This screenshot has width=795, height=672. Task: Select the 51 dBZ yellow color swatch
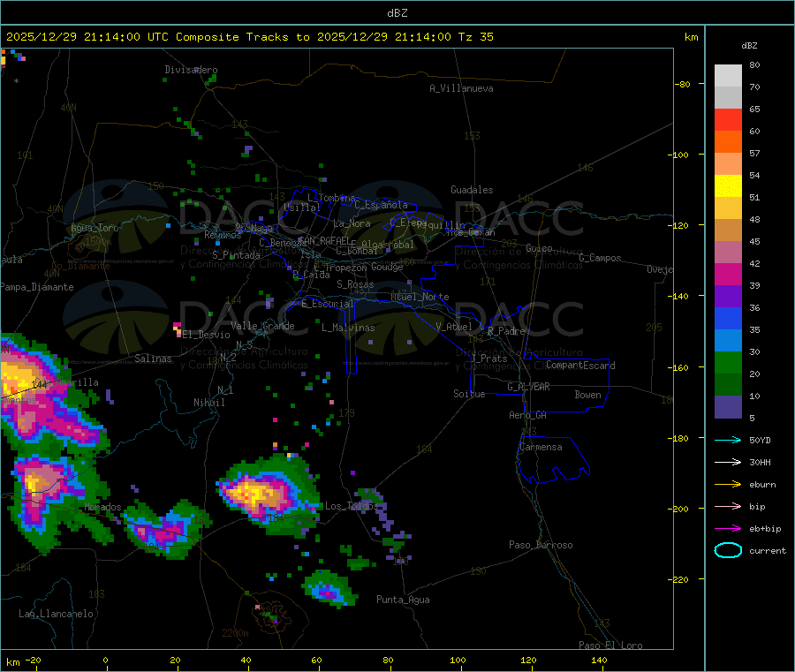tap(728, 186)
